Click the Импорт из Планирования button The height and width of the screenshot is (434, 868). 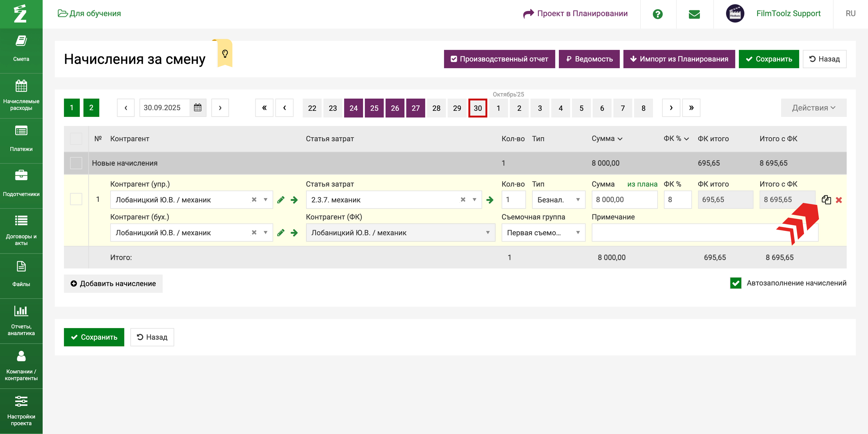pos(679,59)
